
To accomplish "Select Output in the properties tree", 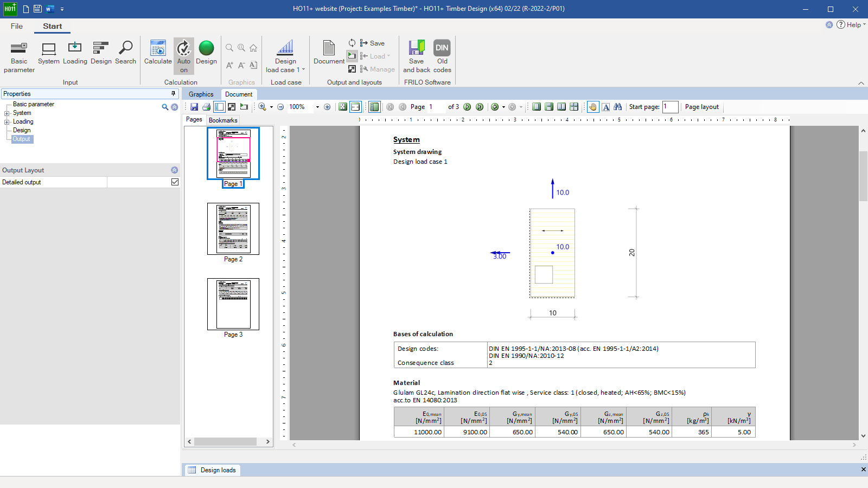I will pyautogui.click(x=22, y=139).
